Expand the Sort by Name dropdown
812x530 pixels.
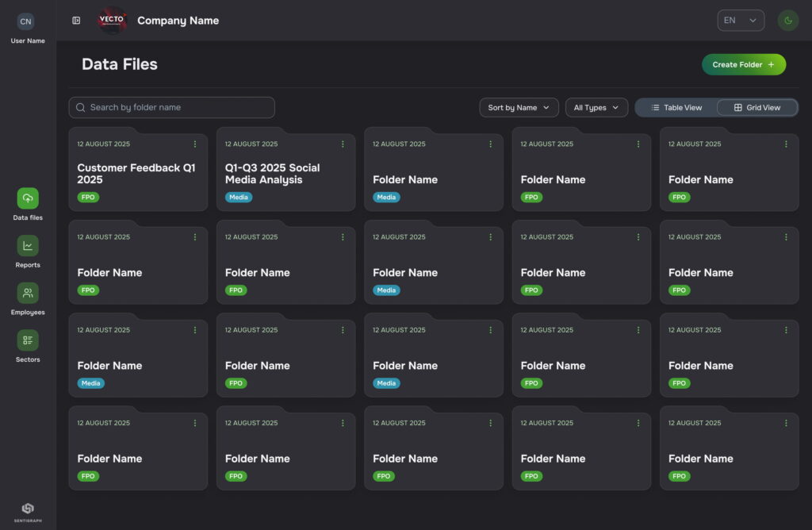(519, 108)
